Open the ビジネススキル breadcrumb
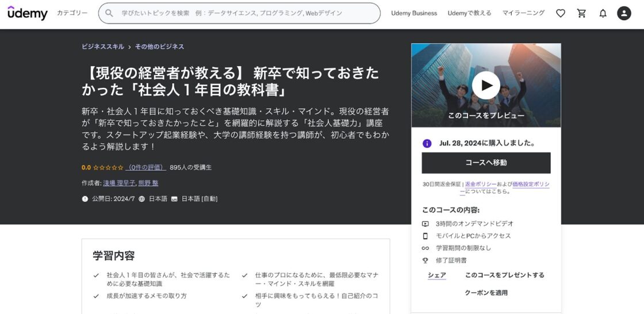This screenshot has height=314, width=644. [x=103, y=47]
